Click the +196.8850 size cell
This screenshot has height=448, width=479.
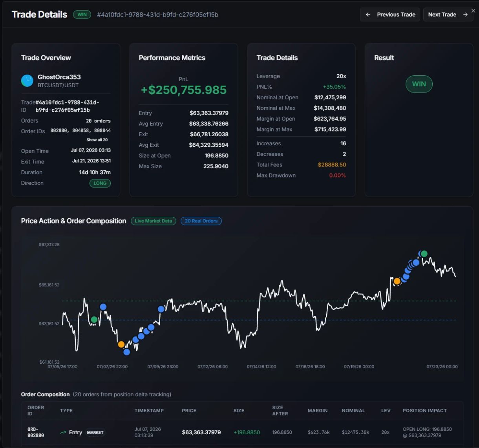tap(247, 432)
